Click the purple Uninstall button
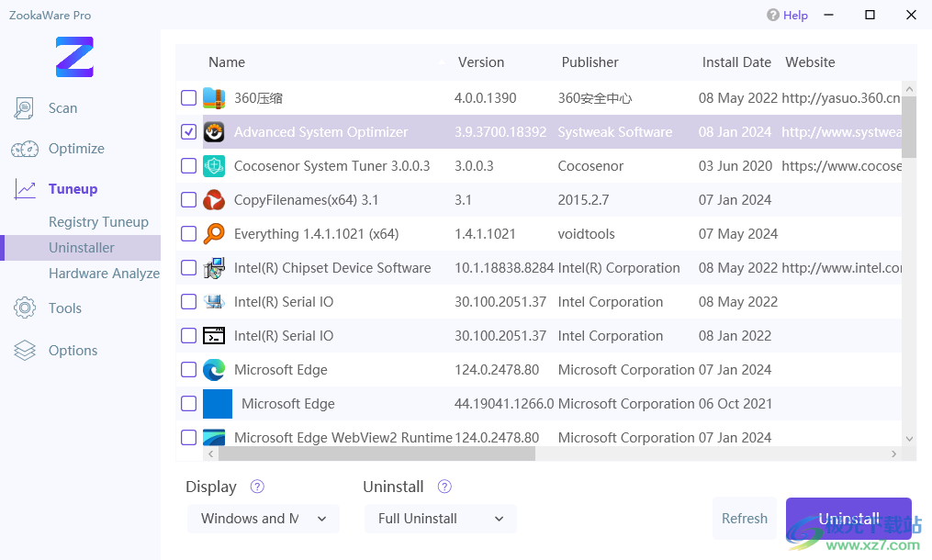This screenshot has width=932, height=560. (x=848, y=519)
